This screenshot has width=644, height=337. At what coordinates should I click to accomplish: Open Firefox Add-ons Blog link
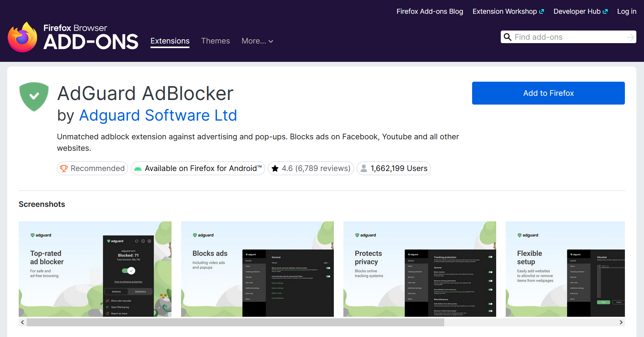coord(430,11)
